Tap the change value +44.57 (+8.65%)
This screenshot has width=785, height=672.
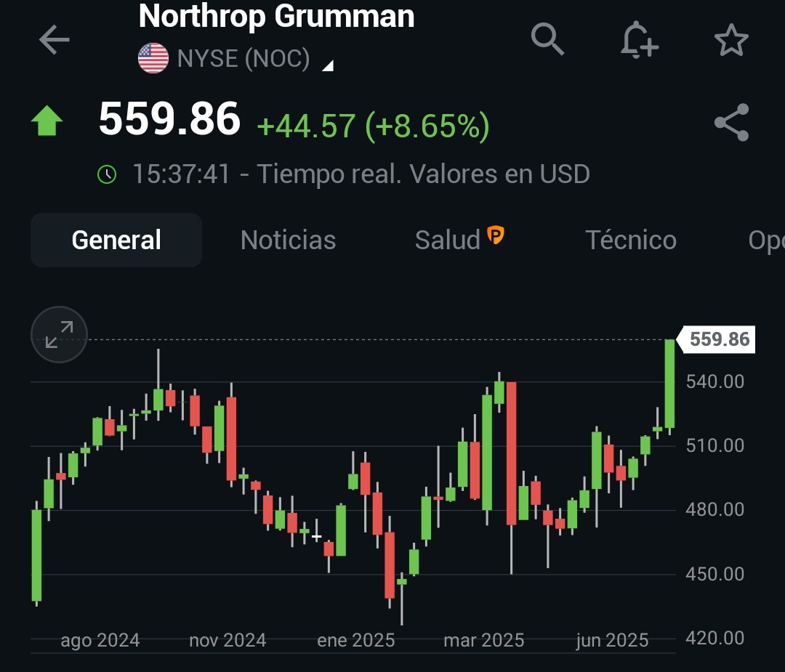pyautogui.click(x=373, y=126)
